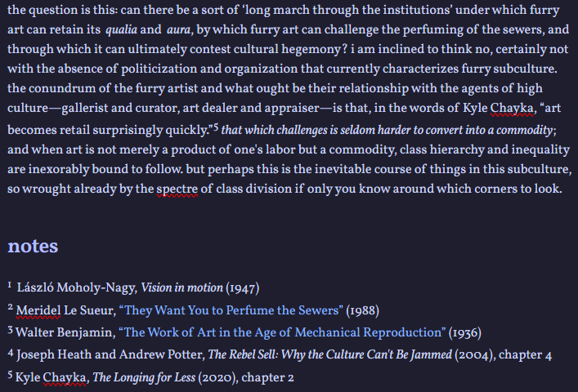Click the "notes" section heading
The image size is (578, 392).
tap(33, 246)
